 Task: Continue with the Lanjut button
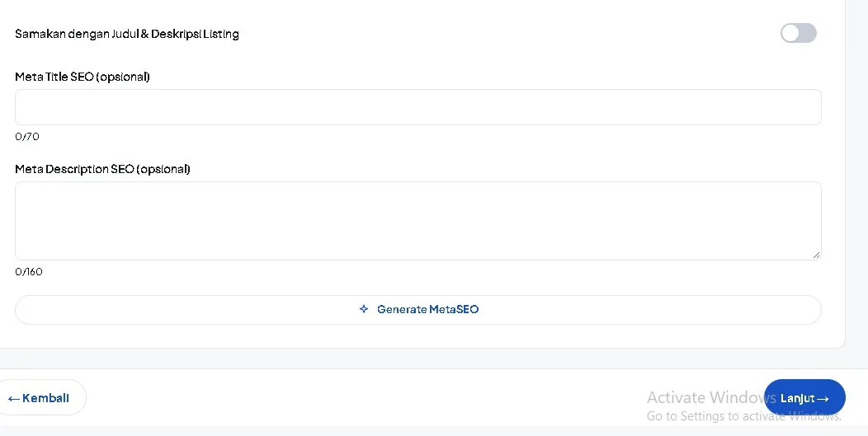pyautogui.click(x=804, y=398)
